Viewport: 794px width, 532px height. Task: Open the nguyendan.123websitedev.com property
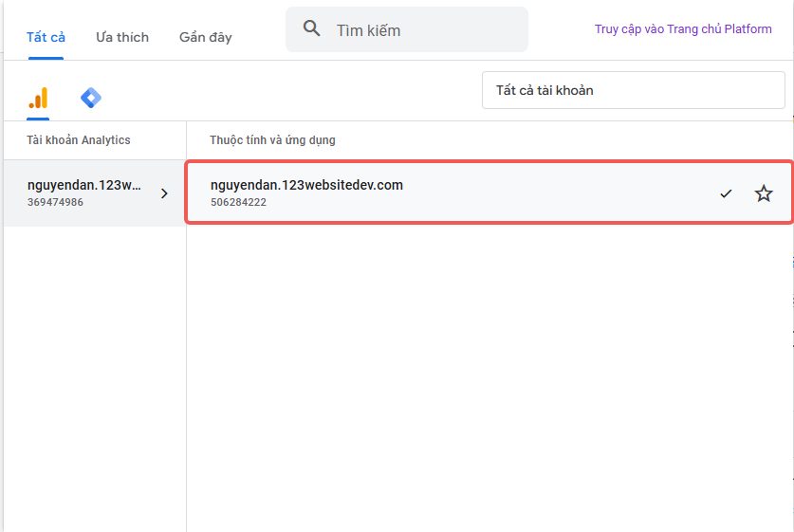point(306,185)
